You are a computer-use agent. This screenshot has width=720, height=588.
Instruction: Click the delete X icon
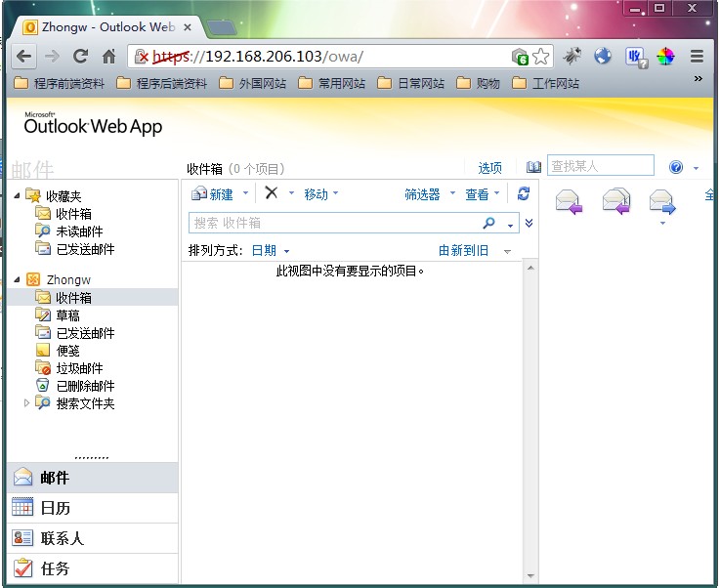[x=272, y=192]
